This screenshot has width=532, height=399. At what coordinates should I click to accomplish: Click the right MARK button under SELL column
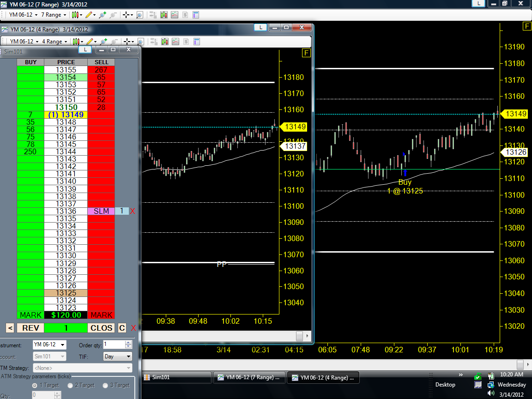coord(101,315)
